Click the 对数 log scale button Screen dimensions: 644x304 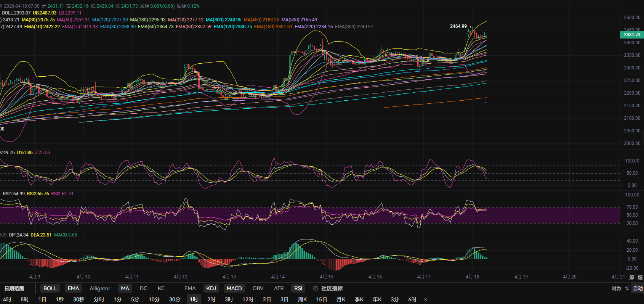point(616,288)
